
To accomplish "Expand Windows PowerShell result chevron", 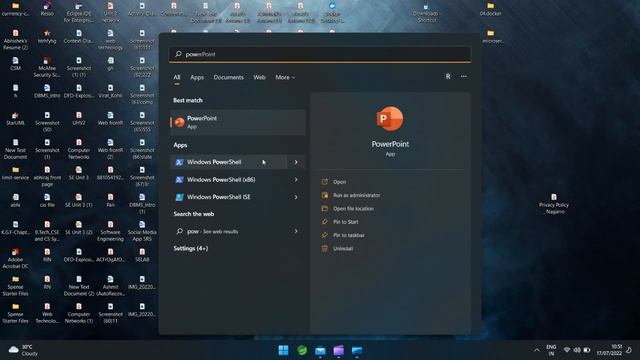I will click(296, 162).
